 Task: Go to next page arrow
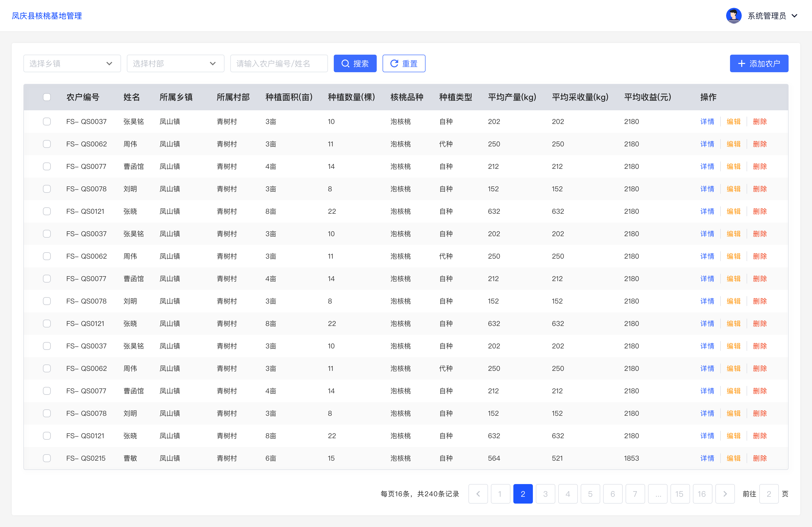[x=725, y=494]
